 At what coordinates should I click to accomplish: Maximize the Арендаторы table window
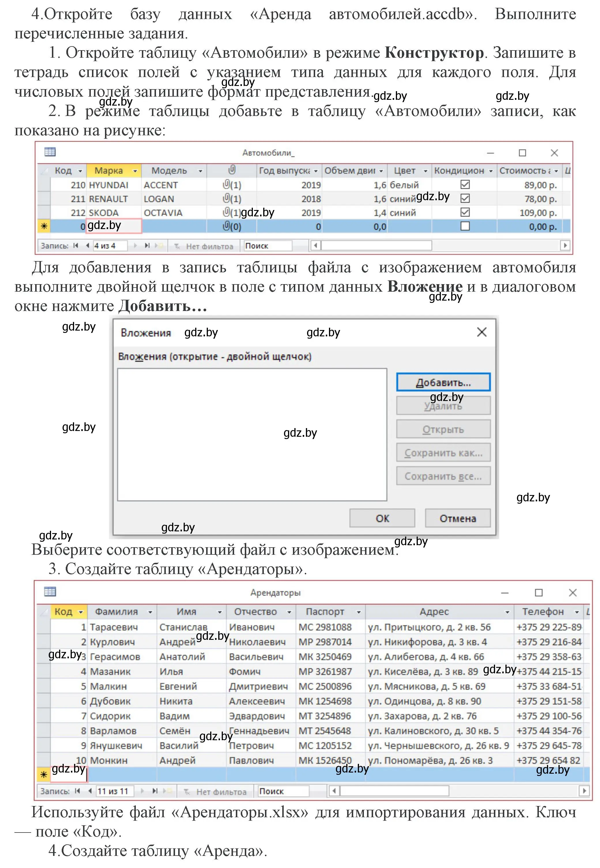pos(539,592)
